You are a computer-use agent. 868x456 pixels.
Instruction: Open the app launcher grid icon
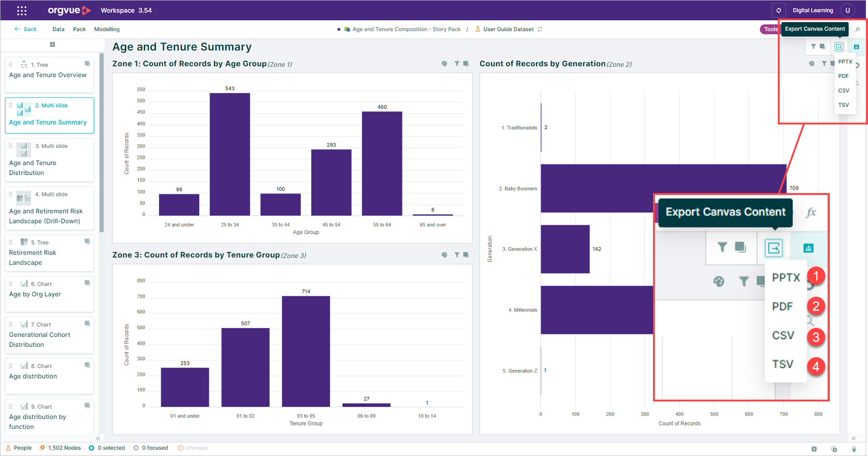coord(22,10)
